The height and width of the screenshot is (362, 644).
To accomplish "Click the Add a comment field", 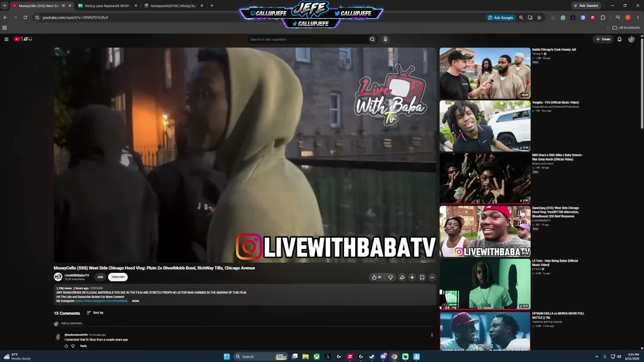I will point(246,323).
